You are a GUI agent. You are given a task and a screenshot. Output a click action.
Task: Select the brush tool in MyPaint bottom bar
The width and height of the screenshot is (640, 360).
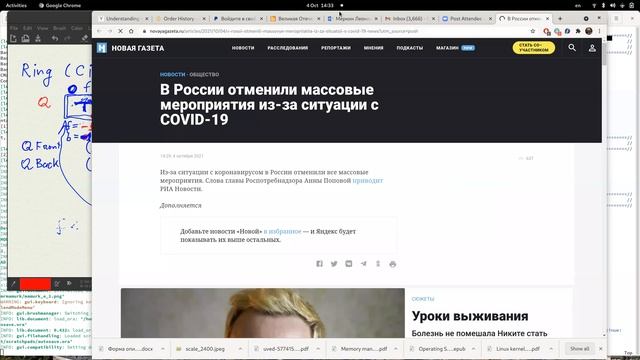point(13,284)
